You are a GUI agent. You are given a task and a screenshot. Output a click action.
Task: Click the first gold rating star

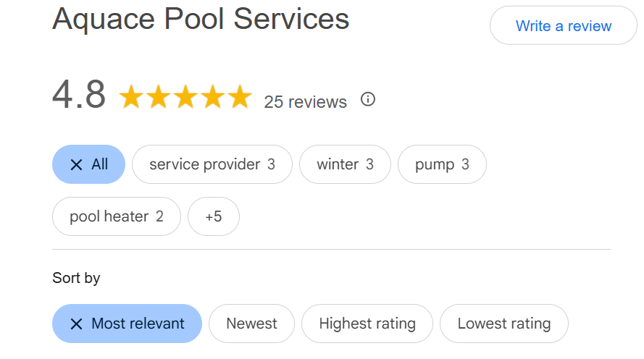click(131, 97)
